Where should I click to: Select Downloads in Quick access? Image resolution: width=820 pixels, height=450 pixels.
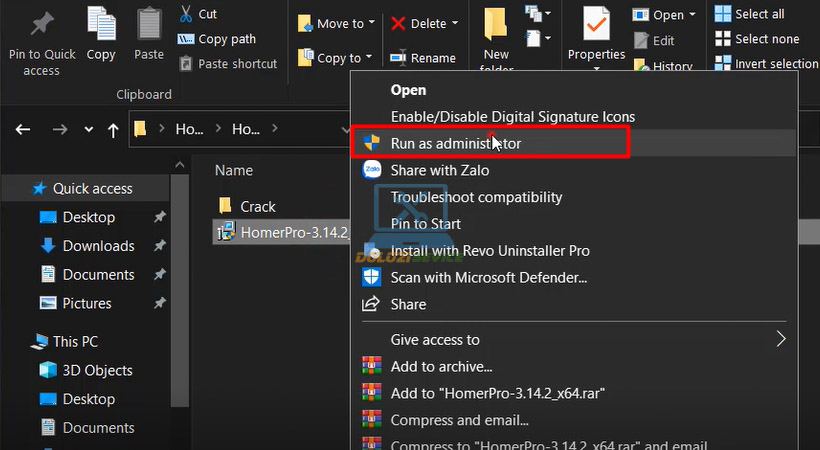coord(98,246)
